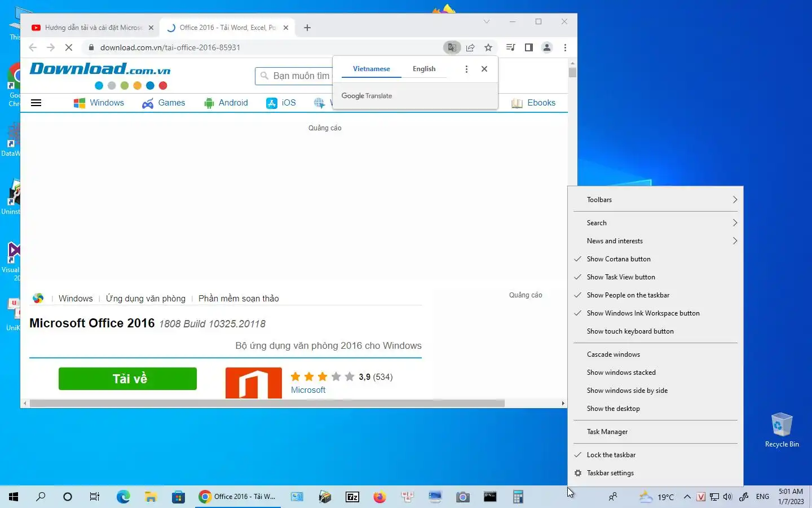Screen dimensions: 812x508
Task: Choose Show windows side by side
Action: tap(655, 391)
